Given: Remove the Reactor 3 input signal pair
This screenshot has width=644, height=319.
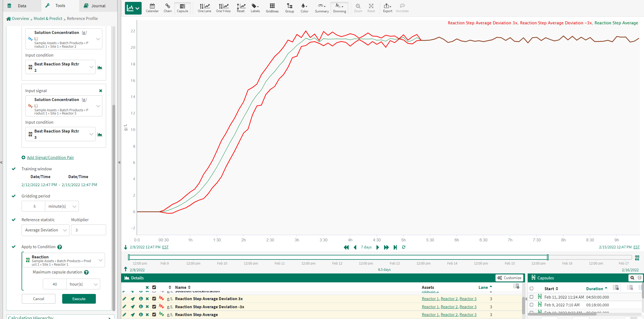Looking at the screenshot, I should coord(101,91).
